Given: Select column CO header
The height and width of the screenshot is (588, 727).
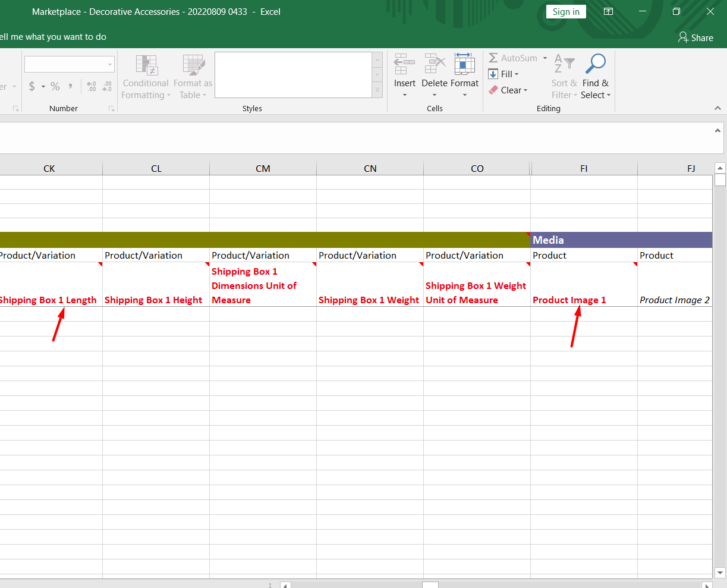Looking at the screenshot, I should [x=477, y=168].
